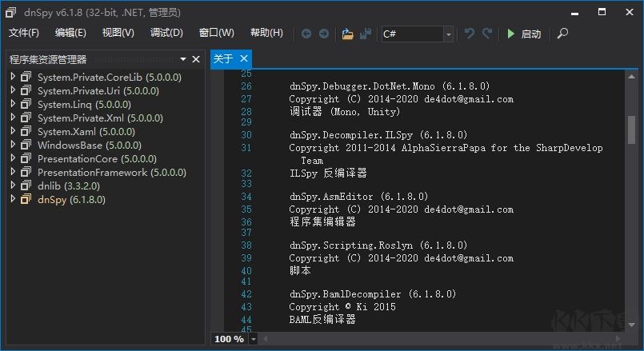Open the 100 % zoom dropdown
644x351 pixels.
coord(254,339)
